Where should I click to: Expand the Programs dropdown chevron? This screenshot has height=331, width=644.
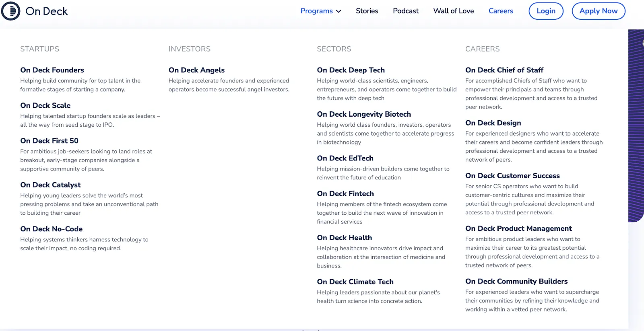click(339, 11)
